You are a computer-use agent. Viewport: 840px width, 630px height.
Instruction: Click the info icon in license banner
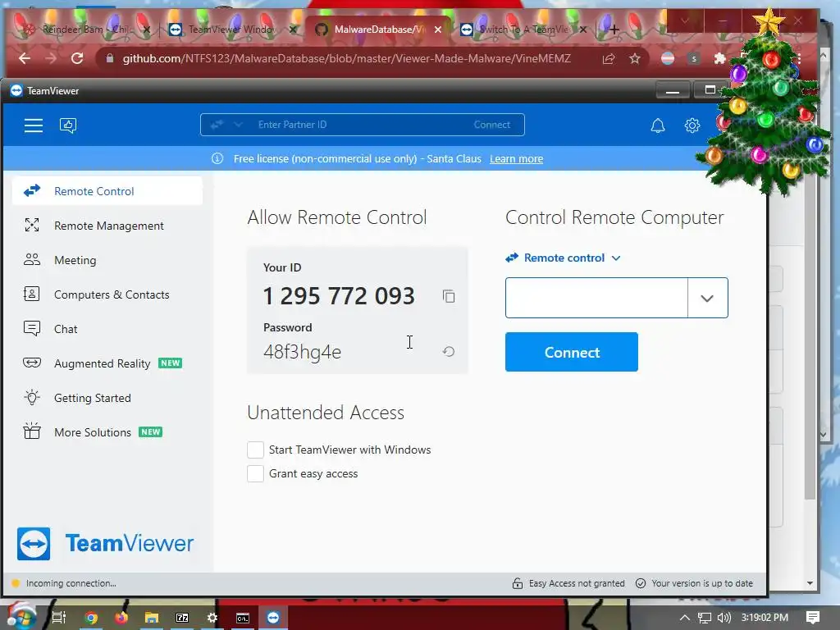tap(217, 158)
